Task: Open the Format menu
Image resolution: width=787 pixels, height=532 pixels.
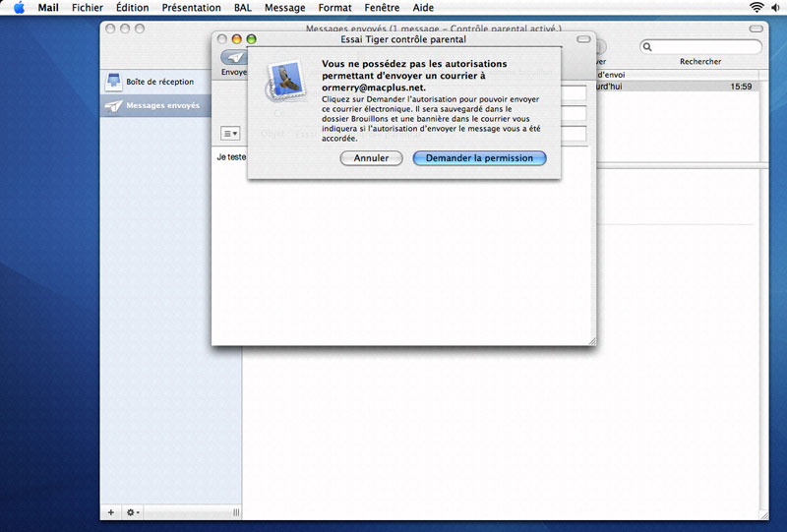Action: coord(334,8)
